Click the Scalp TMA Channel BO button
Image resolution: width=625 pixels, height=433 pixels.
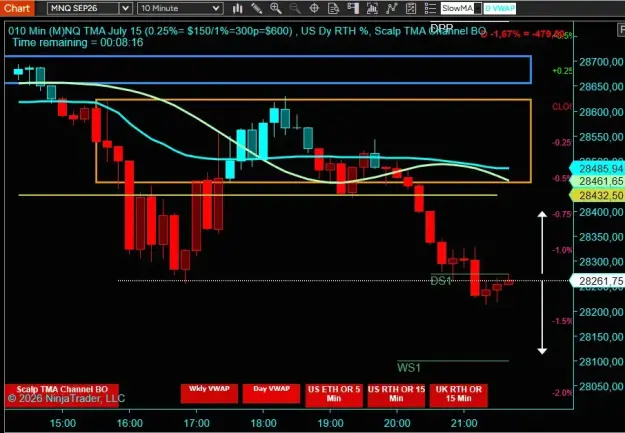pyautogui.click(x=62, y=396)
